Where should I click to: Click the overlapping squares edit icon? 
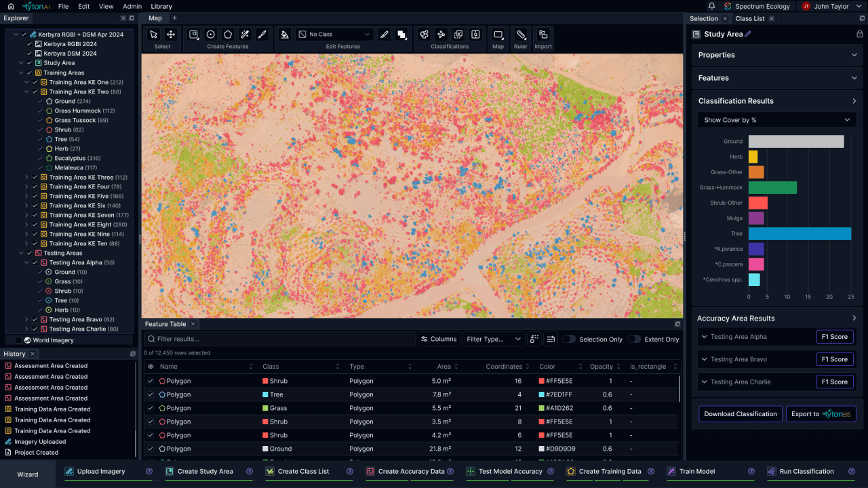[x=401, y=35]
